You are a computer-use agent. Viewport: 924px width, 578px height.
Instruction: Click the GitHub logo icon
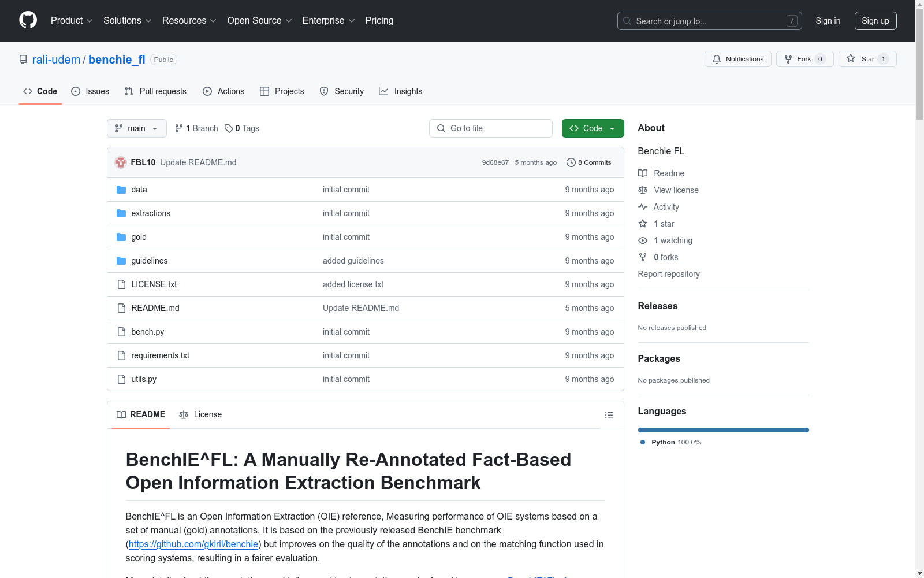(x=28, y=20)
